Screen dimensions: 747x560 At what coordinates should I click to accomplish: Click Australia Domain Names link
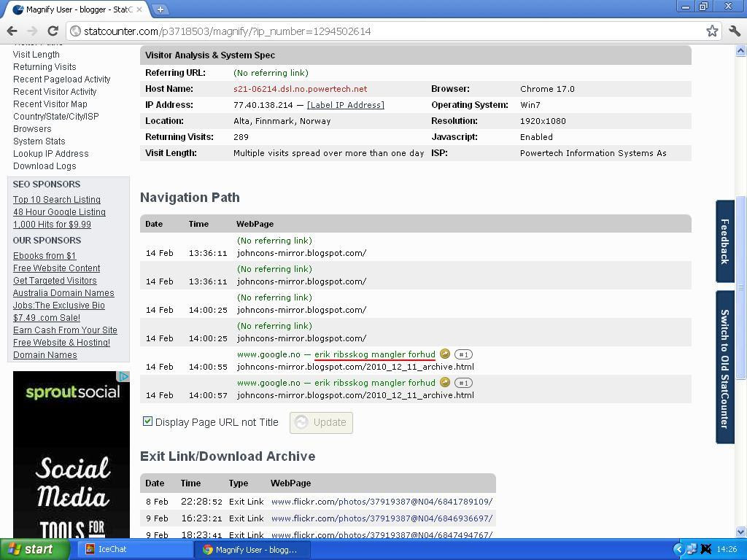point(63,293)
